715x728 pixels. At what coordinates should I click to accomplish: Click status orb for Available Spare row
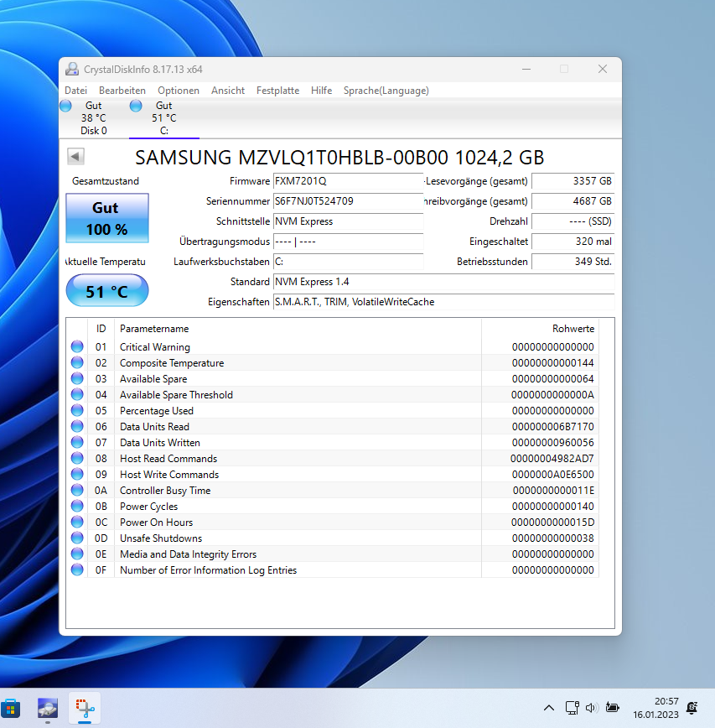(77, 378)
